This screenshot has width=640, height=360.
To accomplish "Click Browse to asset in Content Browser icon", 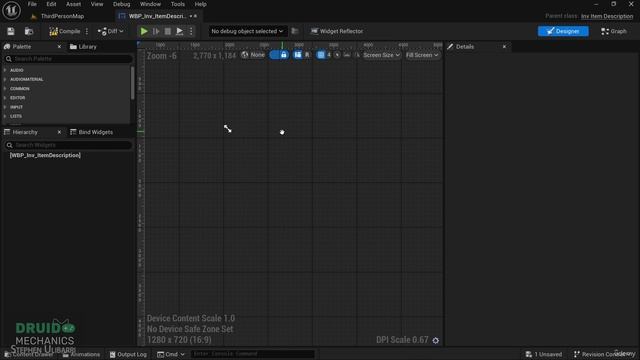I will tap(29, 31).
